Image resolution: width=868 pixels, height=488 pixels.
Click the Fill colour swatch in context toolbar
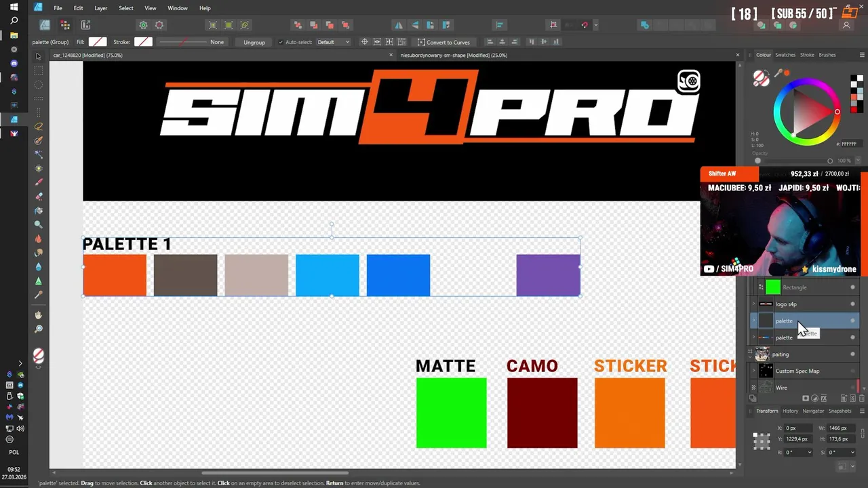pos(98,42)
